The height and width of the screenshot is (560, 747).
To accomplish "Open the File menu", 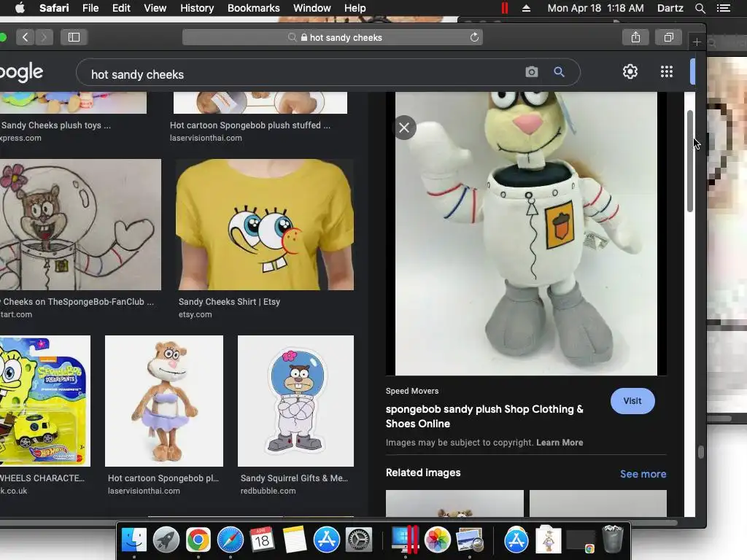I will point(90,8).
